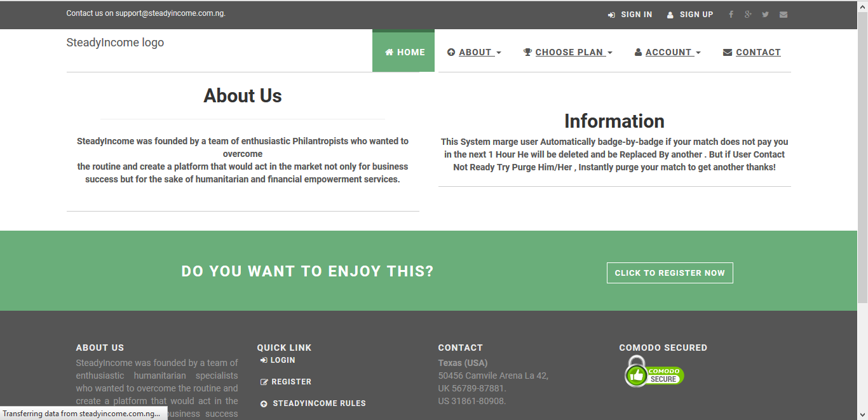Click the Comodo Secure badge
The width and height of the screenshot is (868, 420).
[653, 372]
